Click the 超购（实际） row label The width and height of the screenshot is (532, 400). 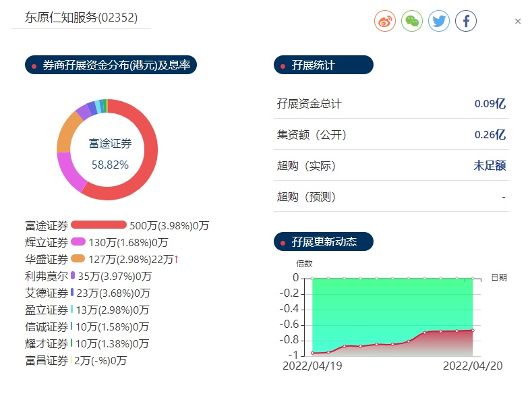pos(306,166)
